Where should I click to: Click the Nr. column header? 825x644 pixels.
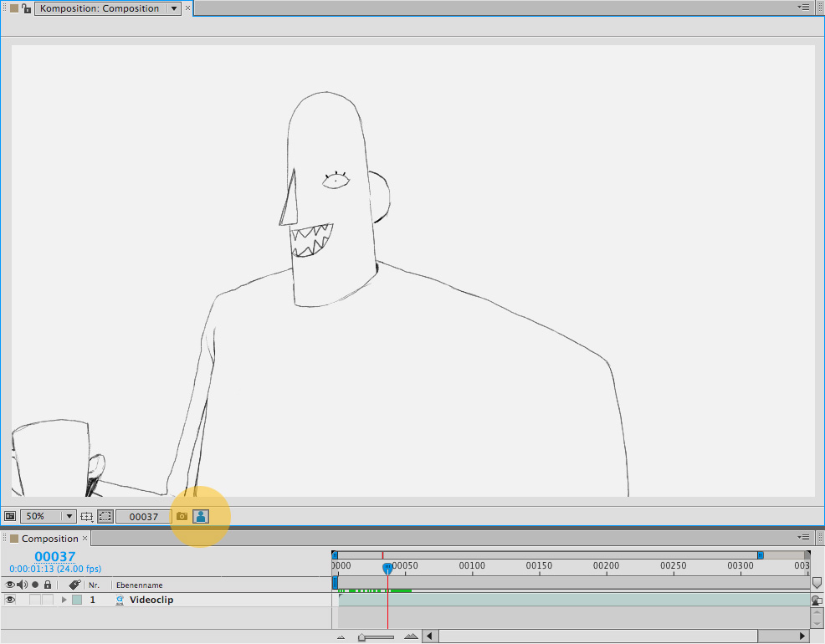tap(94, 585)
